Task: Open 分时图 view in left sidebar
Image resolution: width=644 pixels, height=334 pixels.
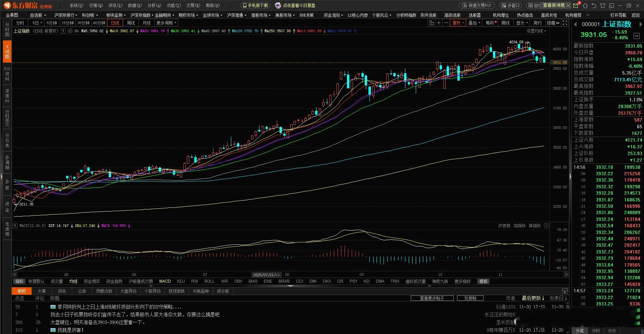Action: coord(7,30)
